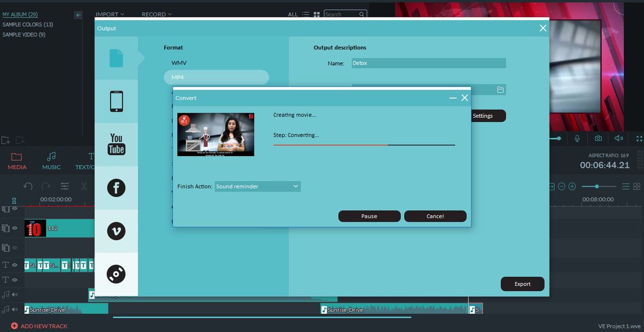Redo the last timeline edit
Image resolution: width=644 pixels, height=332 pixels.
(46, 186)
